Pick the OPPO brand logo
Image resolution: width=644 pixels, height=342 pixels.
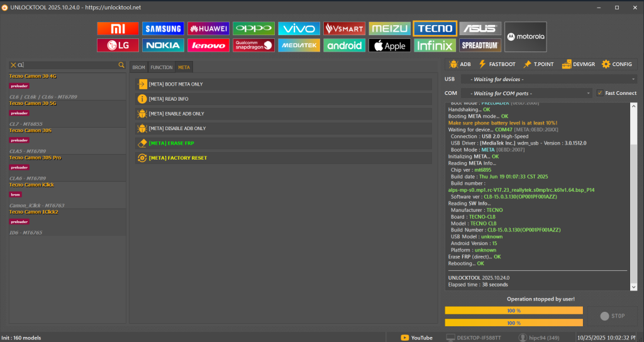(x=253, y=28)
